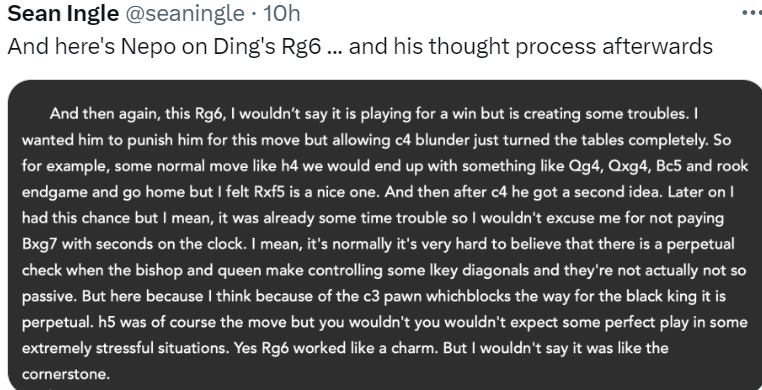
Task: Open the tweet via the 10h timestamp
Action: [x=282, y=13]
